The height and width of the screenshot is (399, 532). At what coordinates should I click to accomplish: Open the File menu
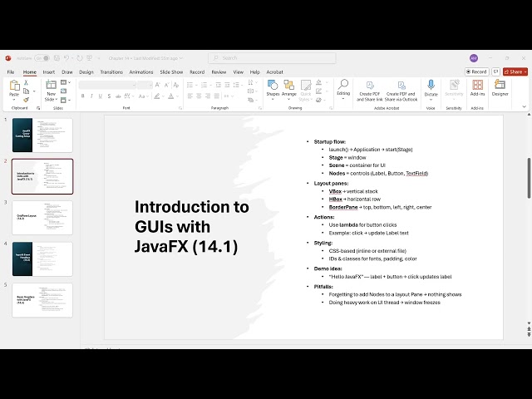coord(11,72)
